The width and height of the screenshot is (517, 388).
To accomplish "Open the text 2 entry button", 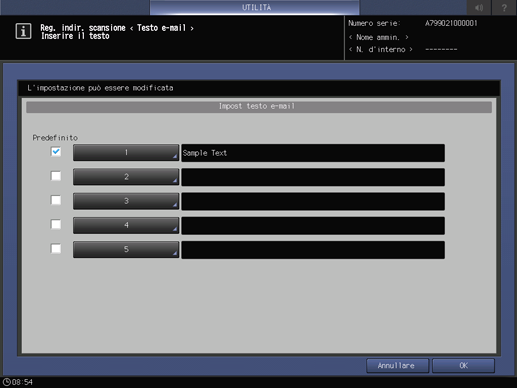I will [126, 177].
